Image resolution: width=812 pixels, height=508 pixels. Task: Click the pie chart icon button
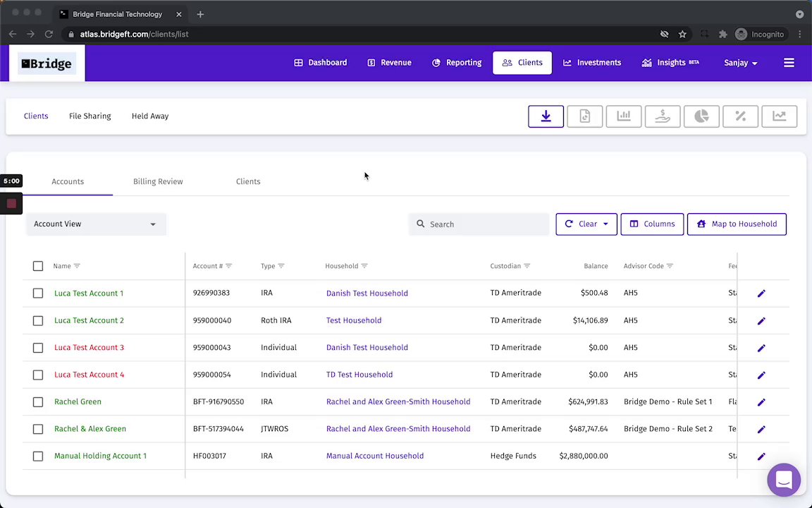tap(701, 116)
